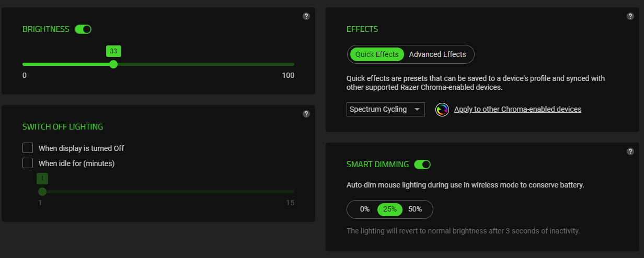Open help icon in Smart Dimming panel

(x=630, y=151)
